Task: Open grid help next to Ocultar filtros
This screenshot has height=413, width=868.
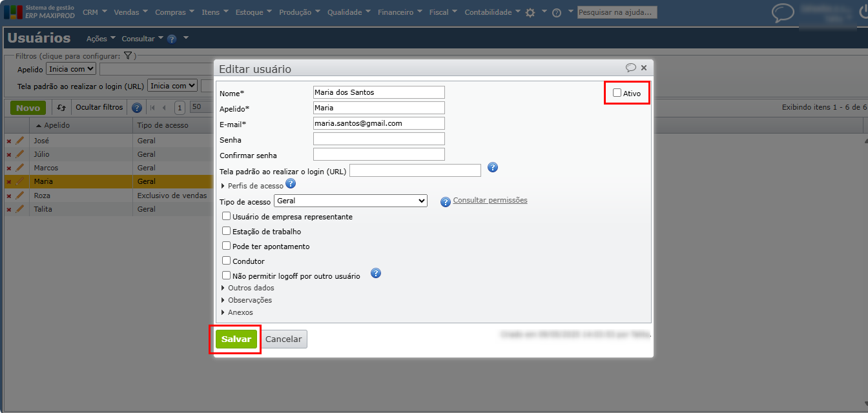Action: pyautogui.click(x=137, y=108)
